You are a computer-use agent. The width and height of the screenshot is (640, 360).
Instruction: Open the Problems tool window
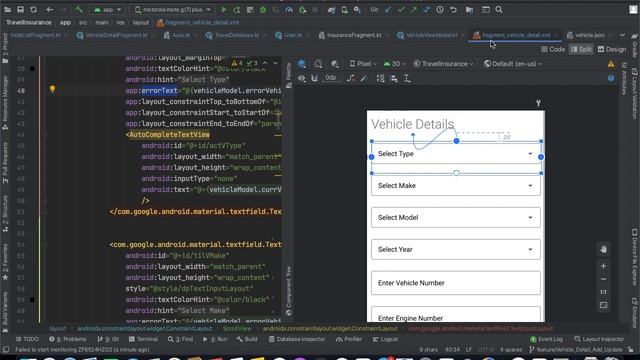tap(67, 339)
